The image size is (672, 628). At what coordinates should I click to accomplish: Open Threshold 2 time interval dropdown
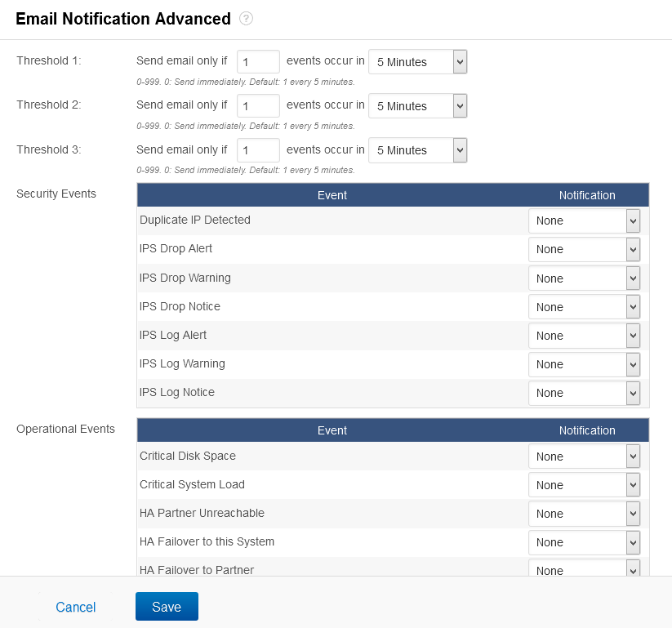[x=418, y=106]
